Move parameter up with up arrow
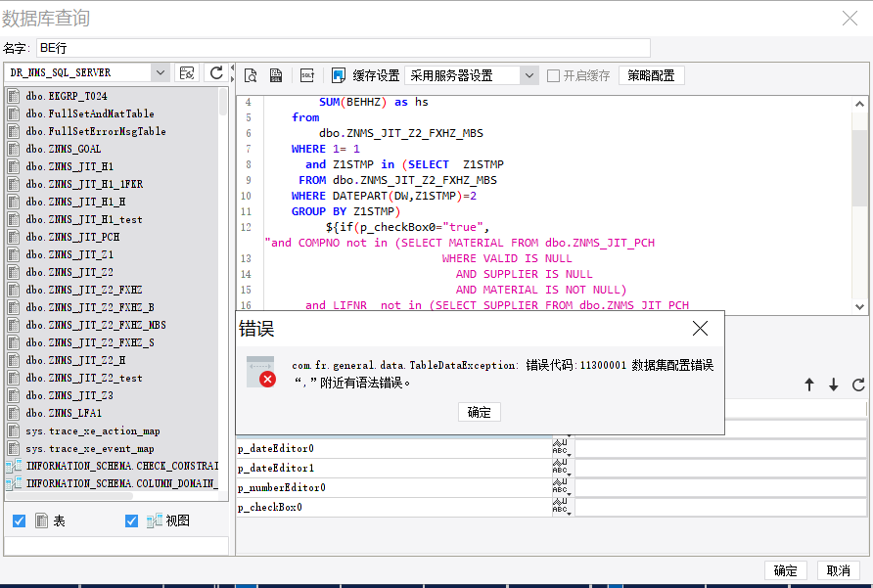Viewport: 873px width, 588px height. tap(809, 384)
